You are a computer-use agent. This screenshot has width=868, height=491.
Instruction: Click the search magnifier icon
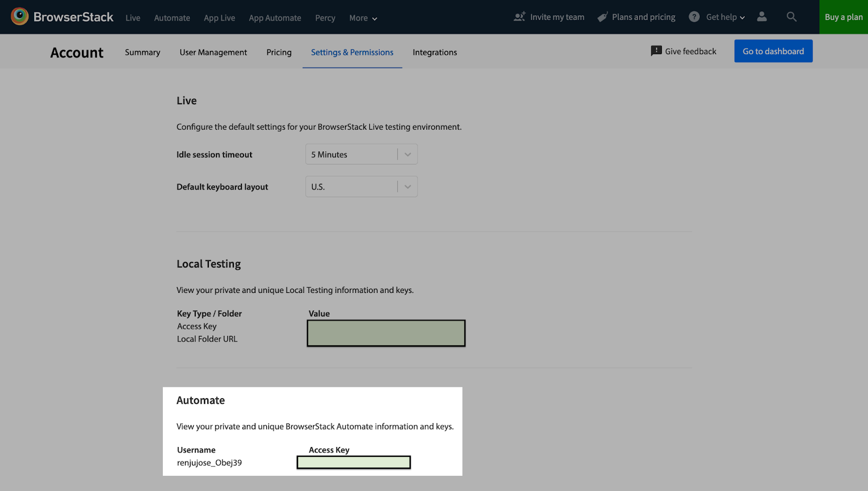[x=792, y=17]
